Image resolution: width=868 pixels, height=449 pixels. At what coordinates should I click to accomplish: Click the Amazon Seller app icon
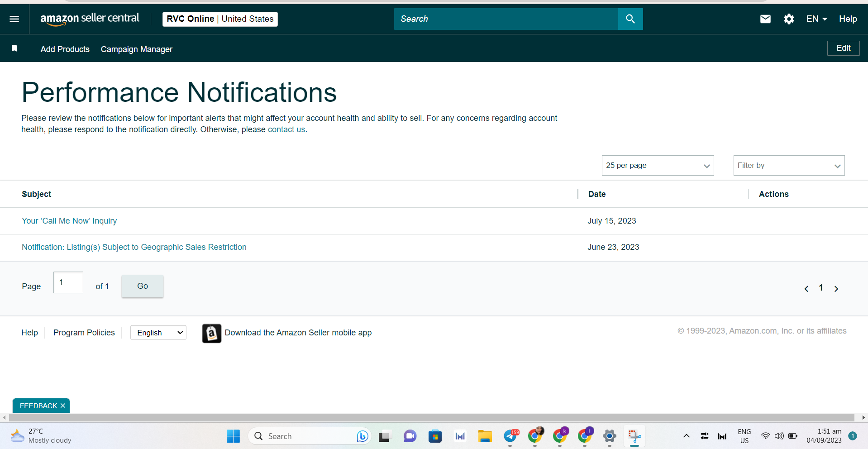pos(211,333)
